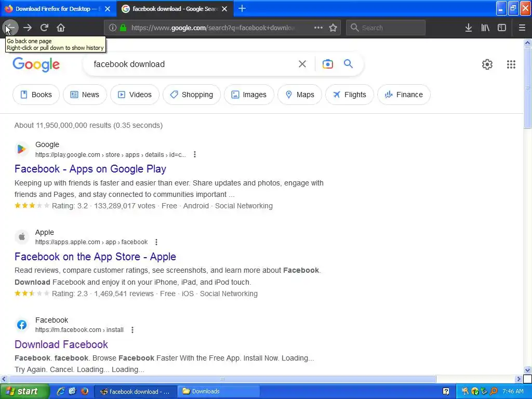The width and height of the screenshot is (532, 399).
Task: Click the play.google.com URL breadcrumb
Action: [110, 155]
